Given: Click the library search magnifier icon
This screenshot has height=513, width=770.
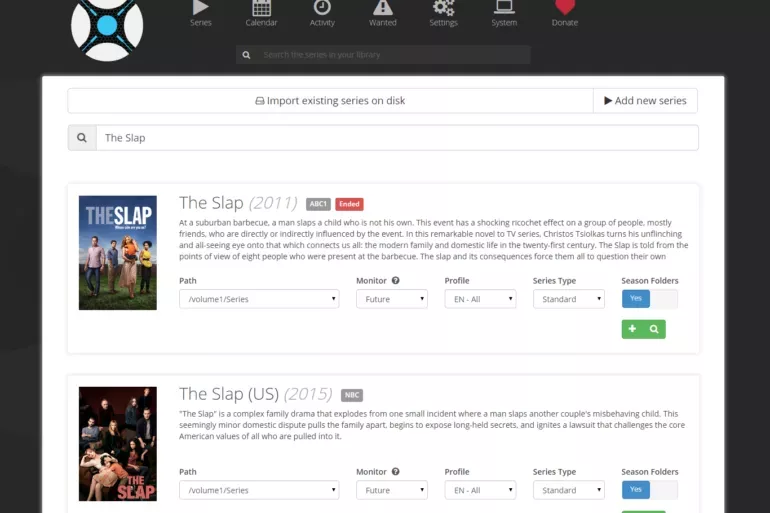Looking at the screenshot, I should [x=247, y=55].
